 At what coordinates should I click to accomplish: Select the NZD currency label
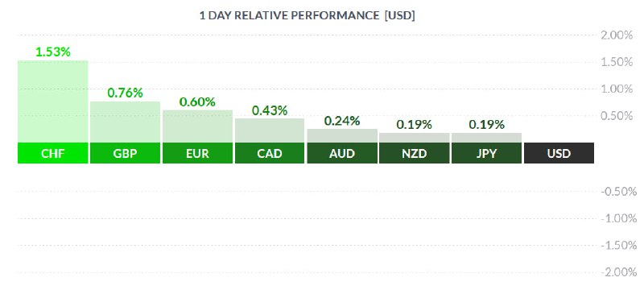415,153
